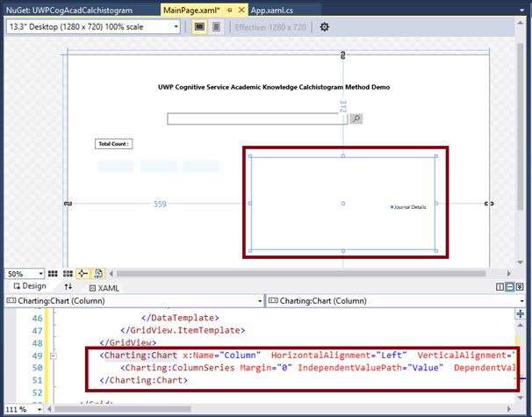Click the magnifier search button in designer
This screenshot has width=532, height=417.
pos(356,119)
